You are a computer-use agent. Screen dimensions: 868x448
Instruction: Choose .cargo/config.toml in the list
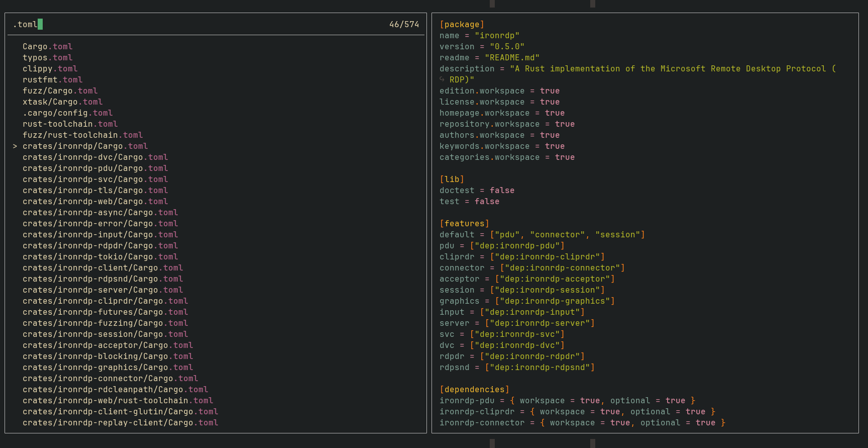67,113
